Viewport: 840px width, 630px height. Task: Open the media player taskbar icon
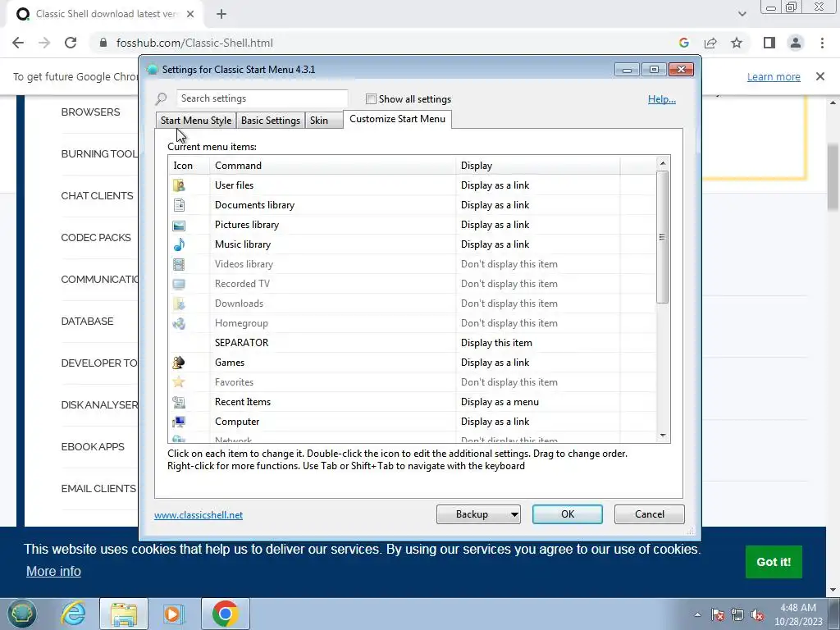173,614
